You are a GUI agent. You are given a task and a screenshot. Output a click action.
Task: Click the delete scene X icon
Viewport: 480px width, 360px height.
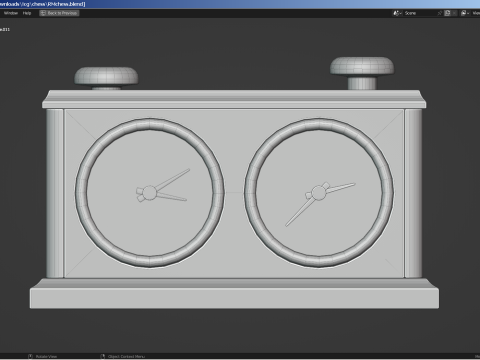(454, 13)
